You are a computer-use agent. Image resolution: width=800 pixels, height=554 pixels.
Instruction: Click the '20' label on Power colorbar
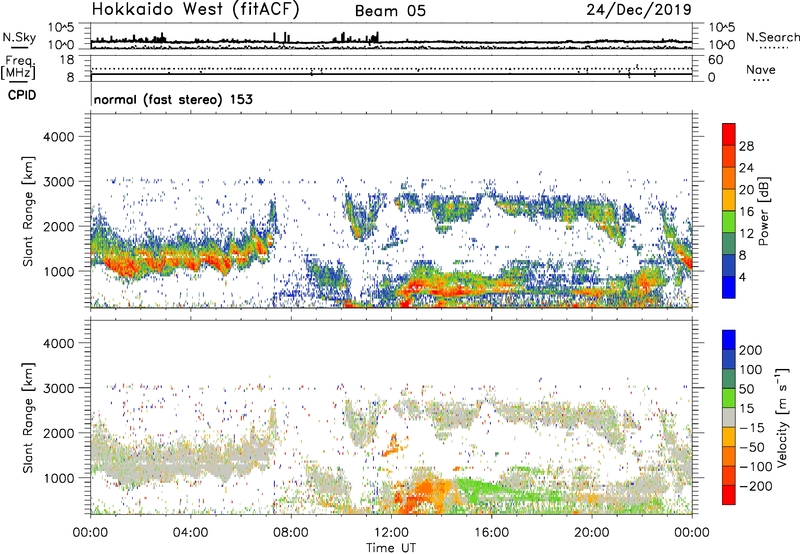(746, 190)
